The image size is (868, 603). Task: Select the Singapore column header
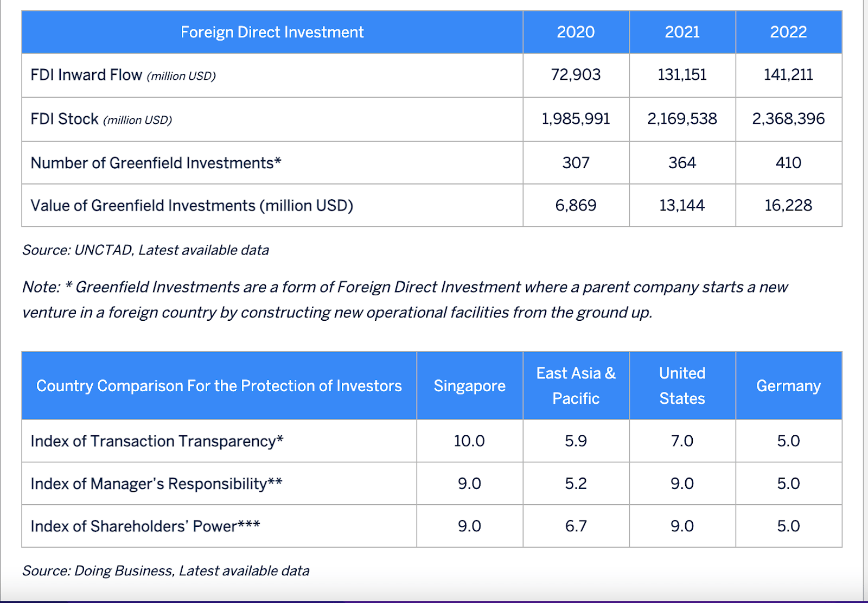point(469,386)
